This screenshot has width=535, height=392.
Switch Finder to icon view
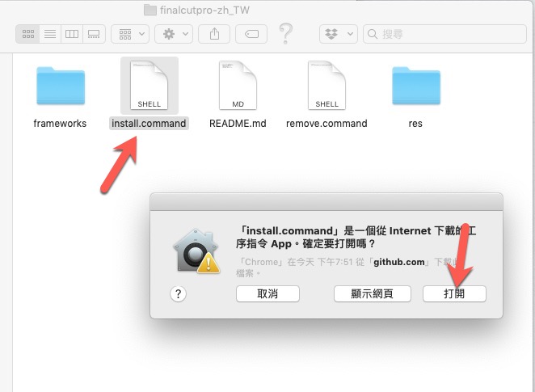pos(27,34)
